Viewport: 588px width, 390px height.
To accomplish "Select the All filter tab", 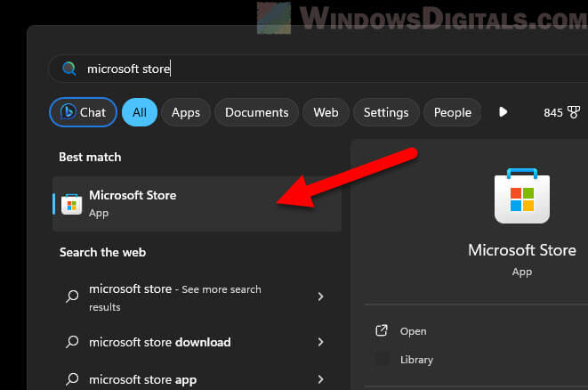I will pyautogui.click(x=140, y=112).
